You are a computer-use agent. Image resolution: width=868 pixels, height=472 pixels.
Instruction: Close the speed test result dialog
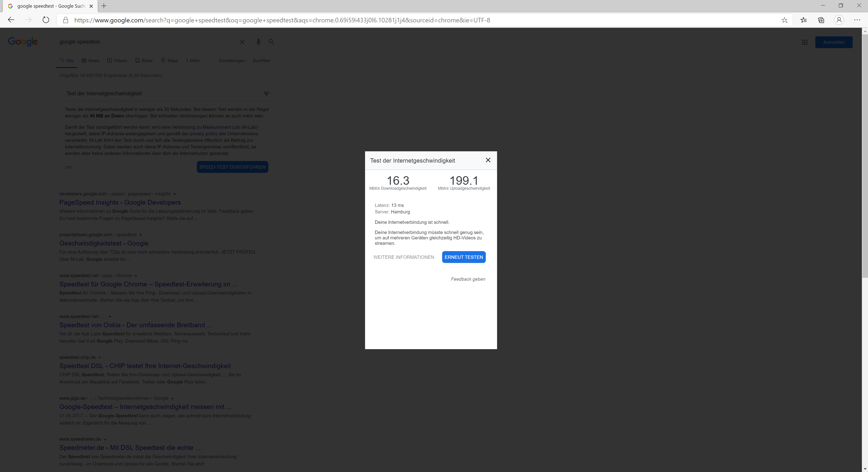click(488, 160)
